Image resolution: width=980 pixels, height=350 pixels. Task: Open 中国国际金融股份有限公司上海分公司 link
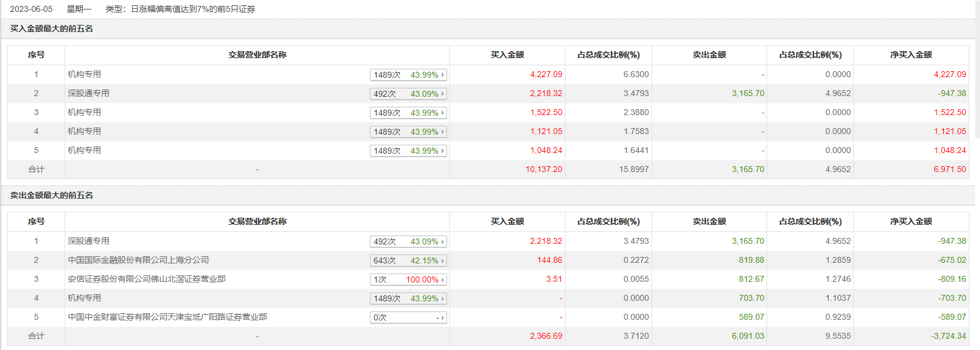138,260
